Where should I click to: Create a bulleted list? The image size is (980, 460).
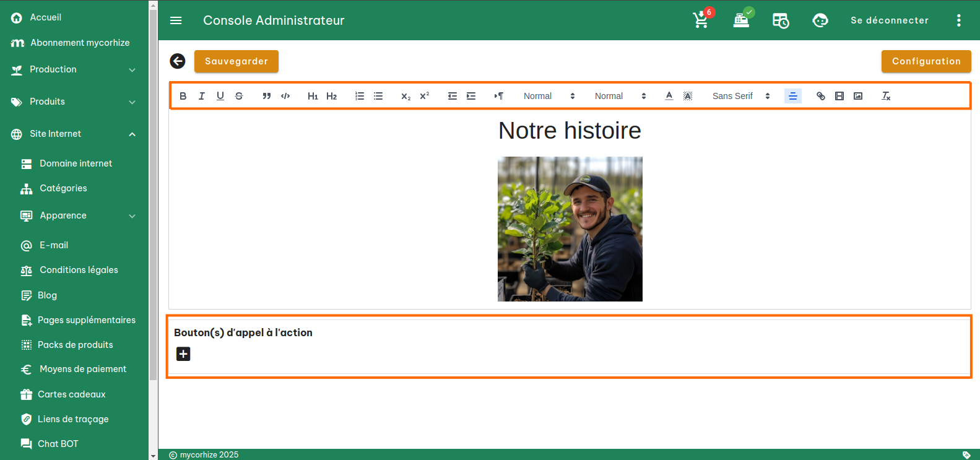pyautogui.click(x=378, y=96)
